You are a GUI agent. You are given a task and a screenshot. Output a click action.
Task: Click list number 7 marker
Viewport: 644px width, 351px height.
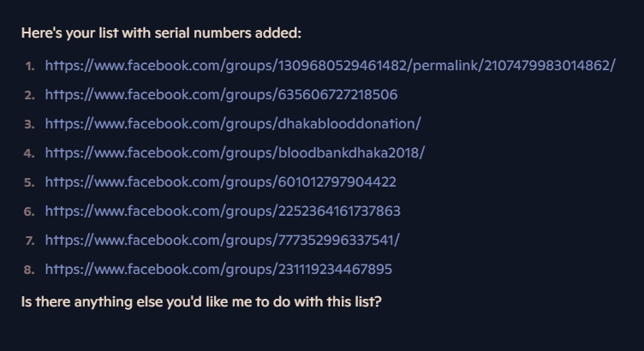(x=30, y=241)
